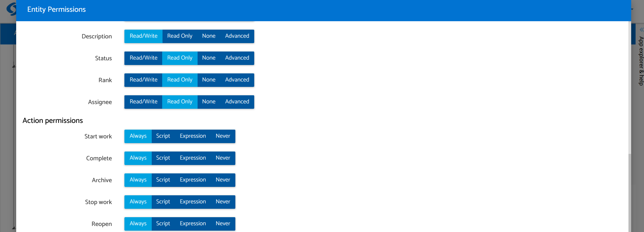Choose Expression for Reopen

pos(193,224)
